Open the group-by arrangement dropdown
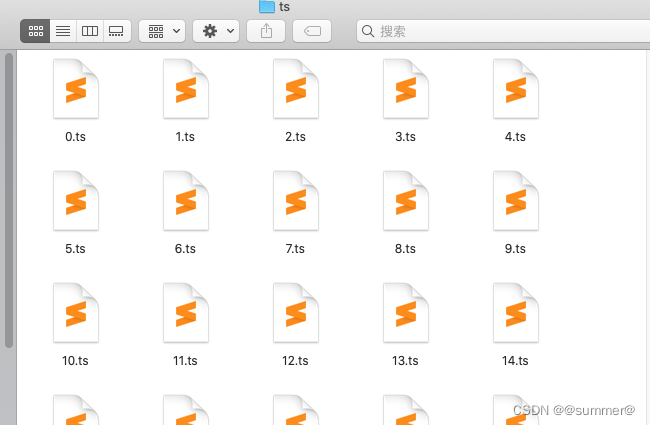The image size is (650, 425). click(x=162, y=31)
